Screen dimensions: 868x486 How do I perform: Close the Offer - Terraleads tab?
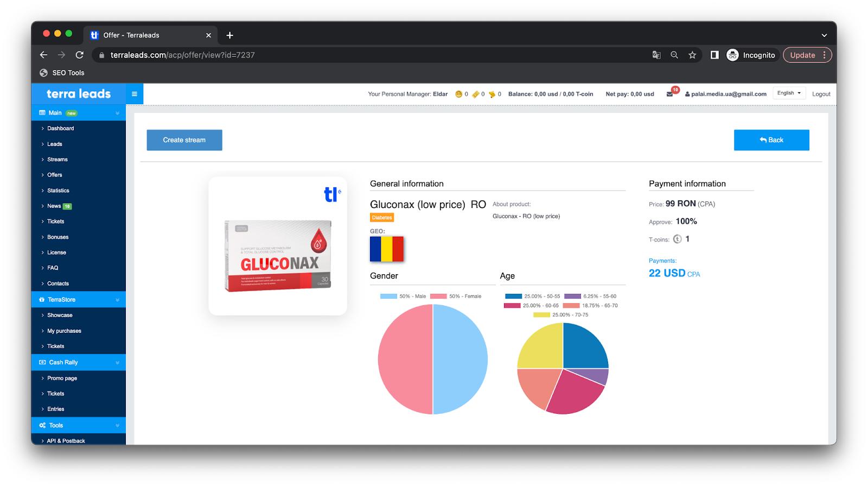click(x=208, y=35)
